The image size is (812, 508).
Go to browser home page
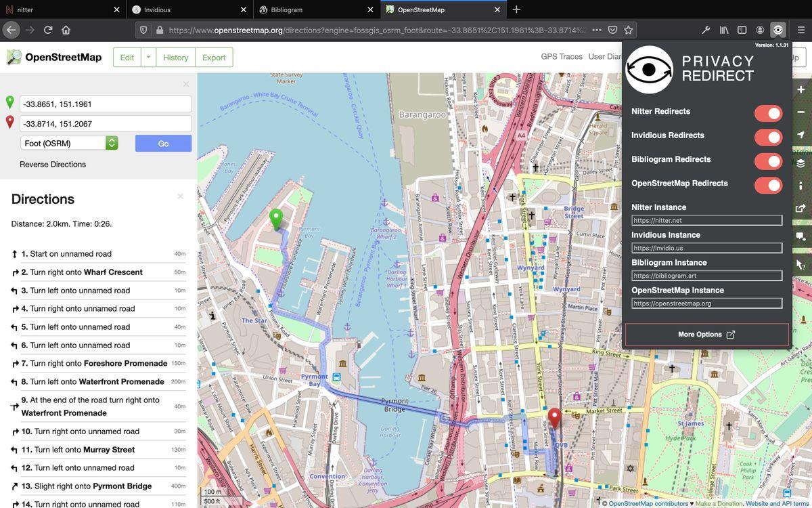click(66, 30)
